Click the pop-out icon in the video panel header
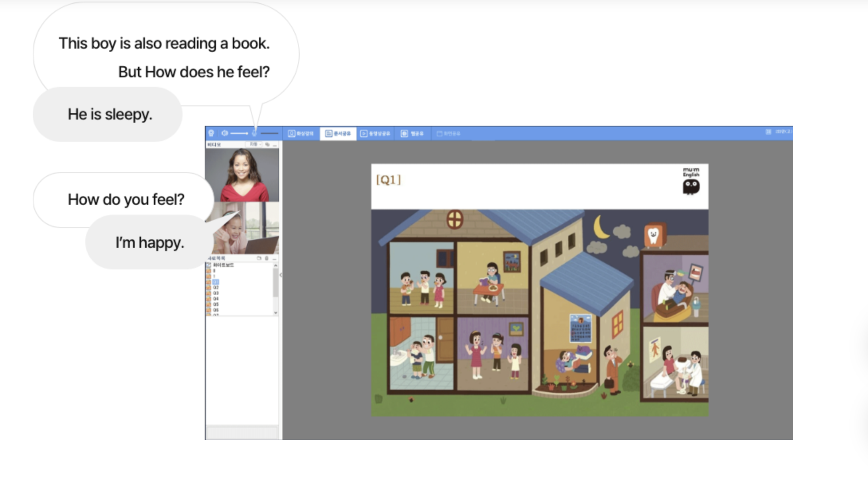The width and height of the screenshot is (868, 479). pos(267,144)
